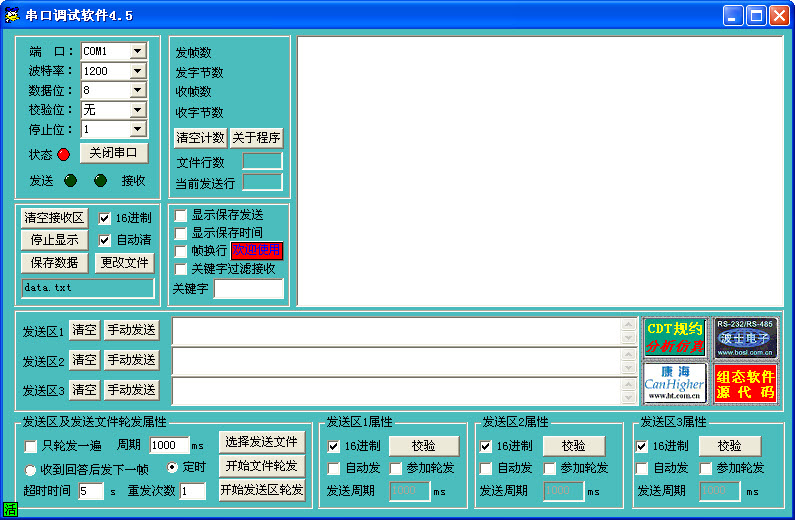Click the 关键字 input field

click(x=248, y=289)
